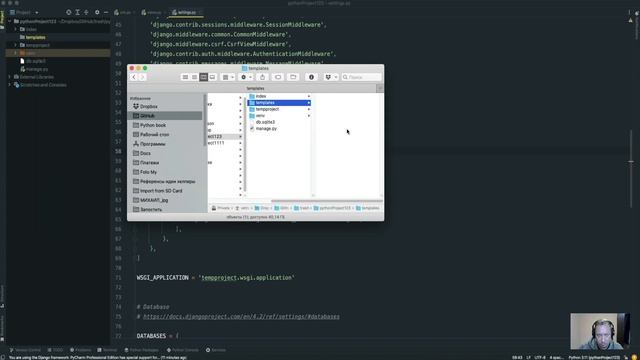Open the djangoproject docs link in editor

(241, 317)
